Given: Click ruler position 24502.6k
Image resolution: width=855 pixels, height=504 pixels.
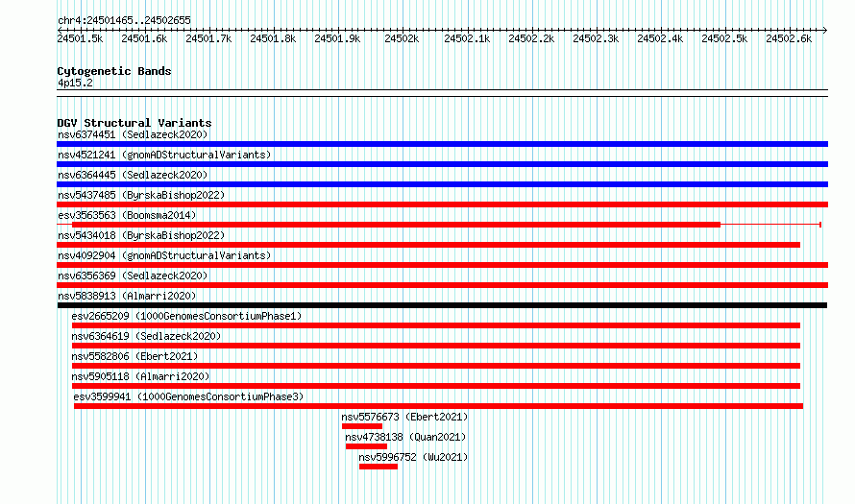Looking at the screenshot, I should 789,38.
